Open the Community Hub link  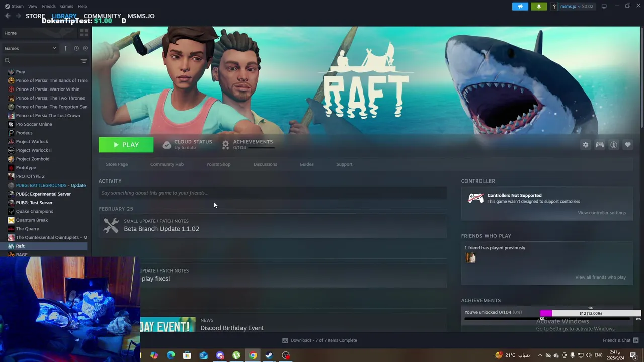(167, 164)
